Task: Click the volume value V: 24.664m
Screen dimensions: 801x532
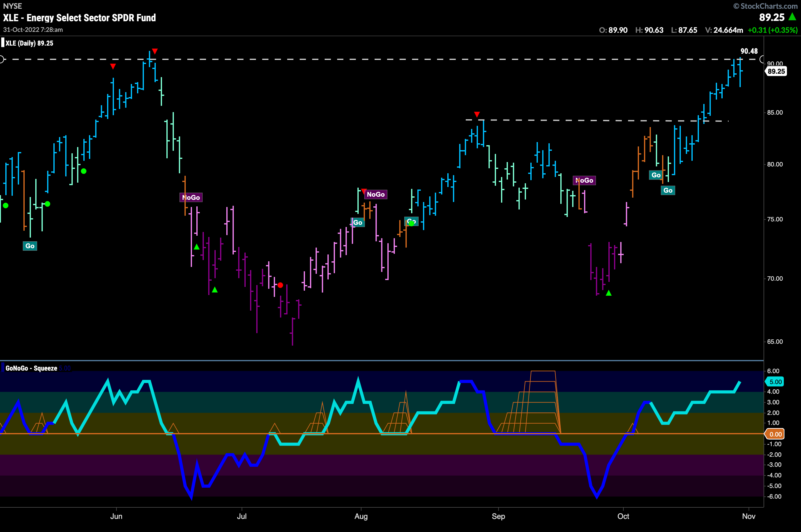Action: 724,30
